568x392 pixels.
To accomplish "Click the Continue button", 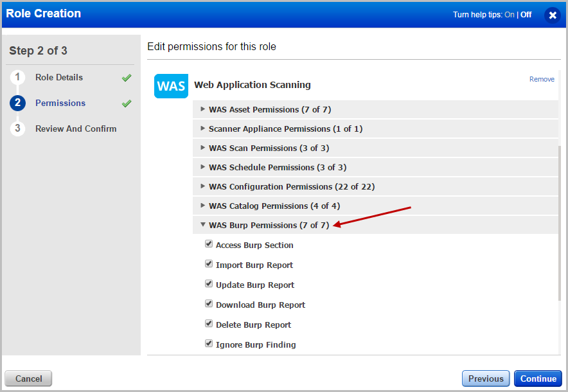I will click(538, 379).
